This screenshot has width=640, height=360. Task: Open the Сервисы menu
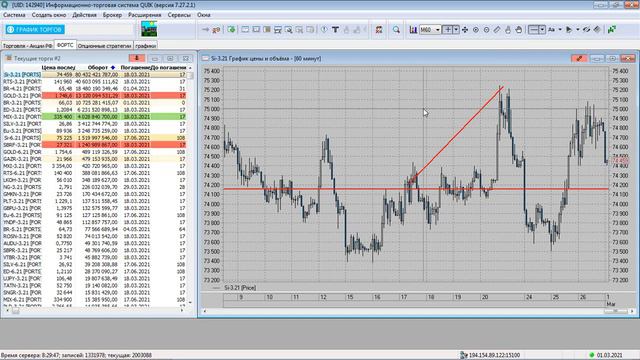[x=179, y=15]
